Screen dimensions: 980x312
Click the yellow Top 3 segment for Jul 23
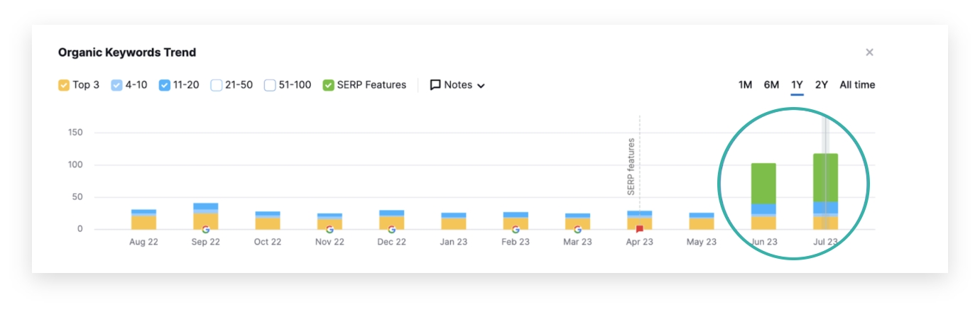[x=825, y=223]
